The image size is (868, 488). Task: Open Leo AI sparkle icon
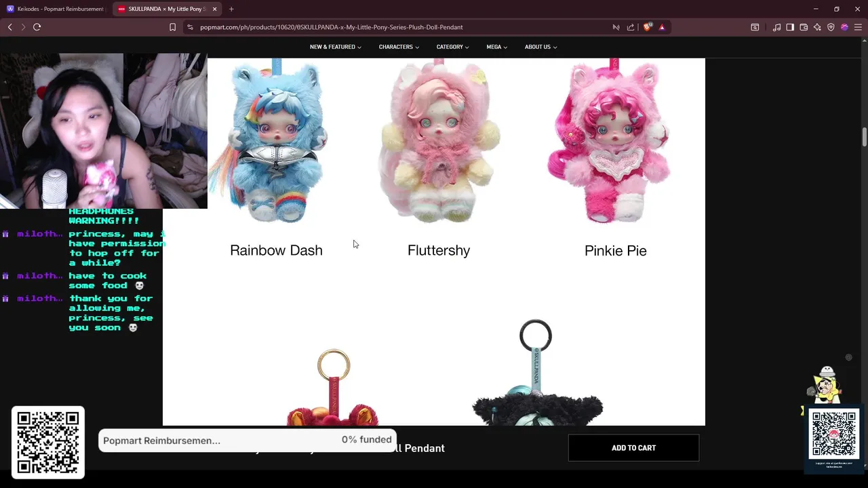[817, 27]
